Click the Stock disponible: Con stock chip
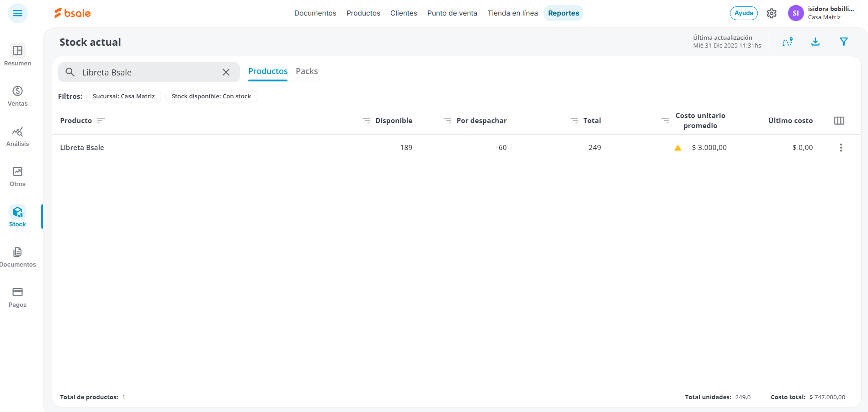The width and height of the screenshot is (868, 412). 211,96
